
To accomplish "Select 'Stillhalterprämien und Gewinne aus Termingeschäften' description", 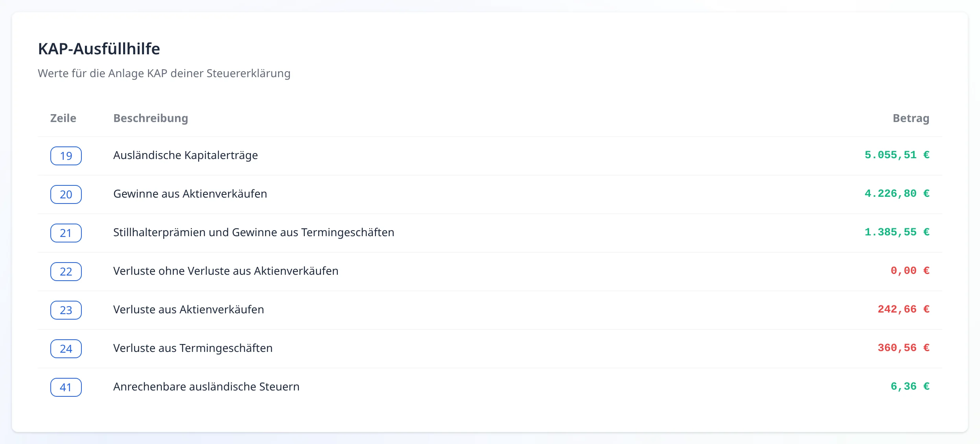I will 254,232.
